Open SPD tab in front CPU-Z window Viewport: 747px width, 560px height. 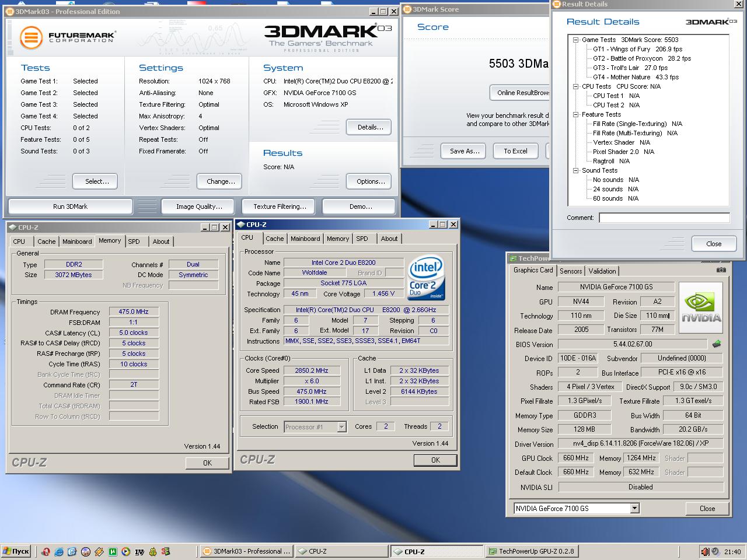tap(362, 239)
